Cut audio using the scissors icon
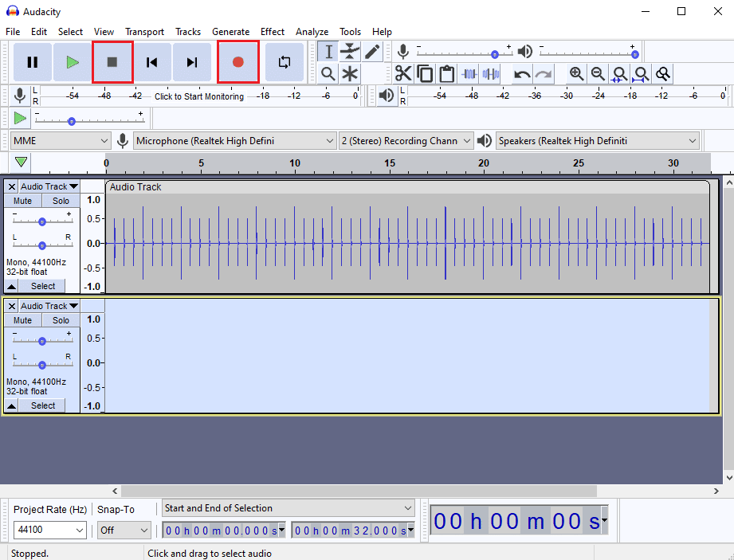 tap(404, 73)
